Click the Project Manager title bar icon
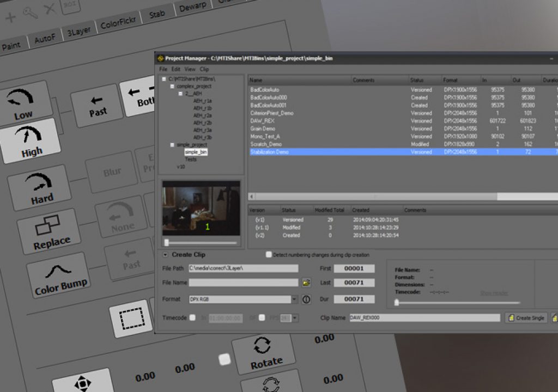 pos(161,58)
